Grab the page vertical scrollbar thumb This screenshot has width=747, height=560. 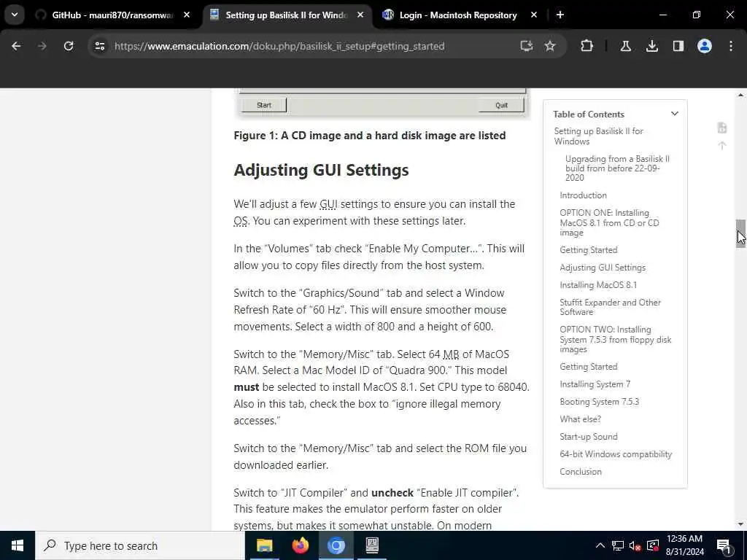(x=740, y=233)
